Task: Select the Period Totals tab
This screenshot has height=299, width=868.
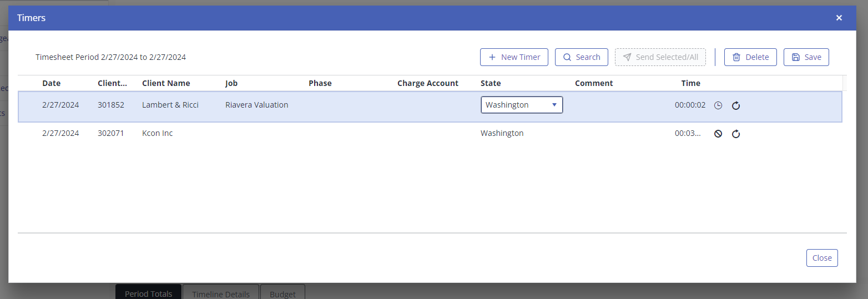Action: coord(148,293)
